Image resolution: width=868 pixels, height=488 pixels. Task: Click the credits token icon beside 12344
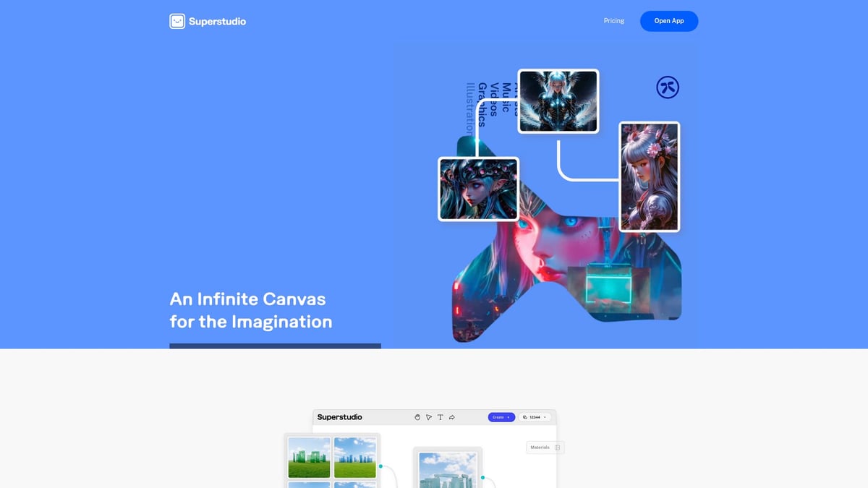(x=524, y=417)
